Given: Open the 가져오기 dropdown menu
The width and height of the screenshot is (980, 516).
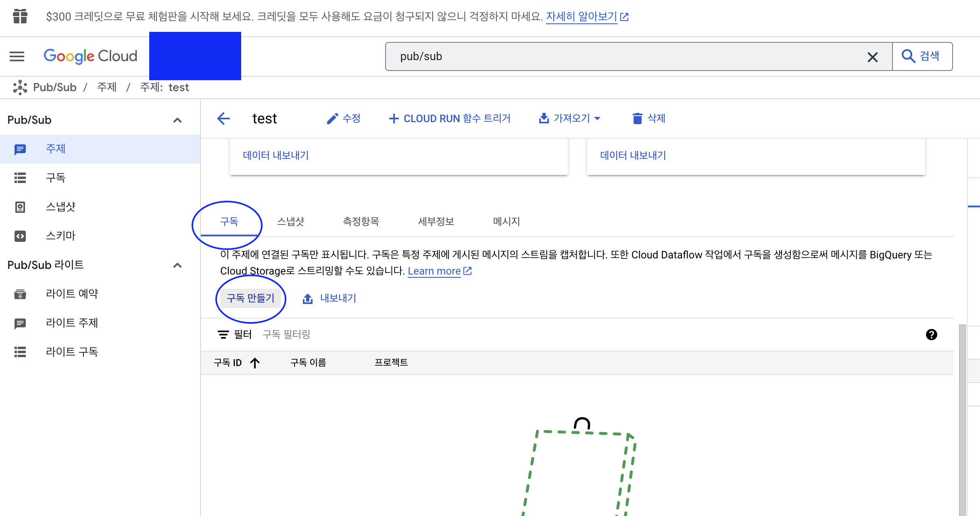Looking at the screenshot, I should pyautogui.click(x=570, y=119).
